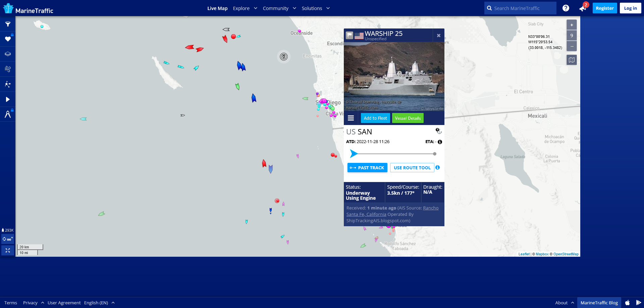Open the MarineTraffic Blog link

(599, 303)
